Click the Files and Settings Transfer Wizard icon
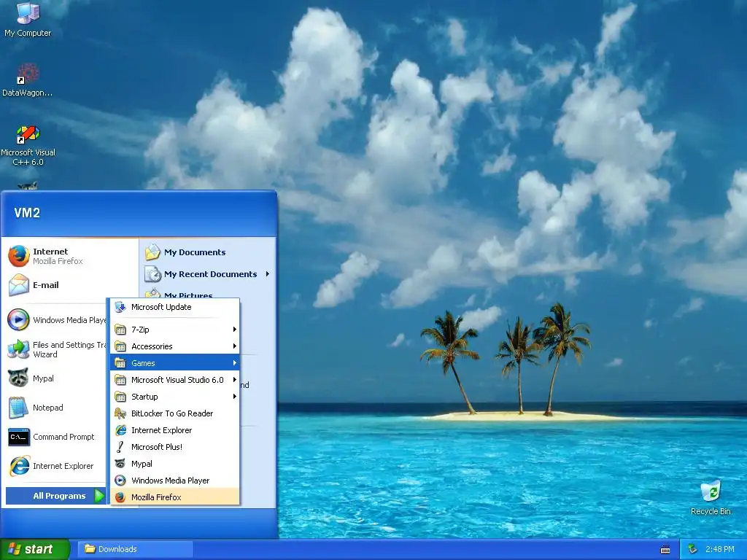 pyautogui.click(x=18, y=349)
